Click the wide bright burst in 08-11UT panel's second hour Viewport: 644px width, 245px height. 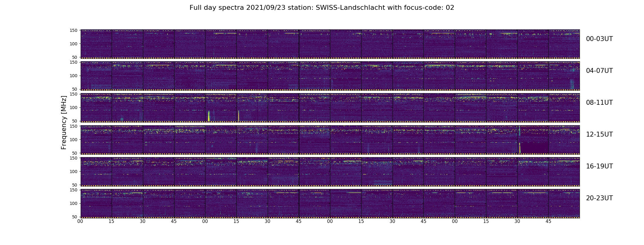(x=209, y=116)
